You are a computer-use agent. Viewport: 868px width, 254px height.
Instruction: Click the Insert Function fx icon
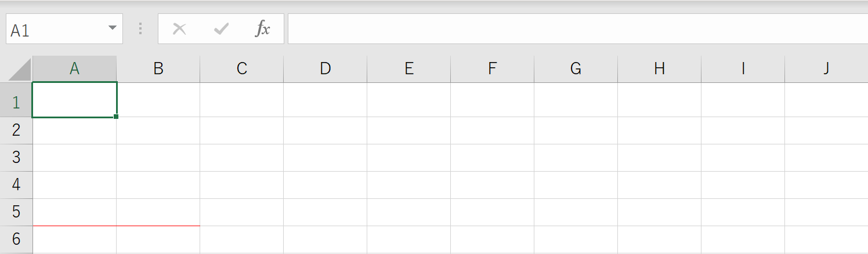coord(263,29)
